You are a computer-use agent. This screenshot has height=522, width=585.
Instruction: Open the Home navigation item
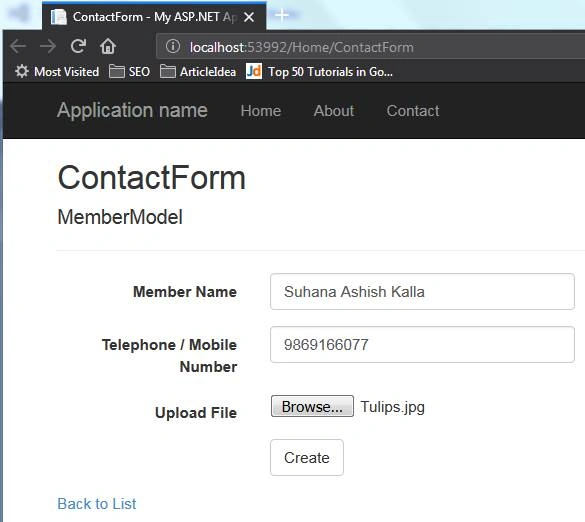(261, 111)
